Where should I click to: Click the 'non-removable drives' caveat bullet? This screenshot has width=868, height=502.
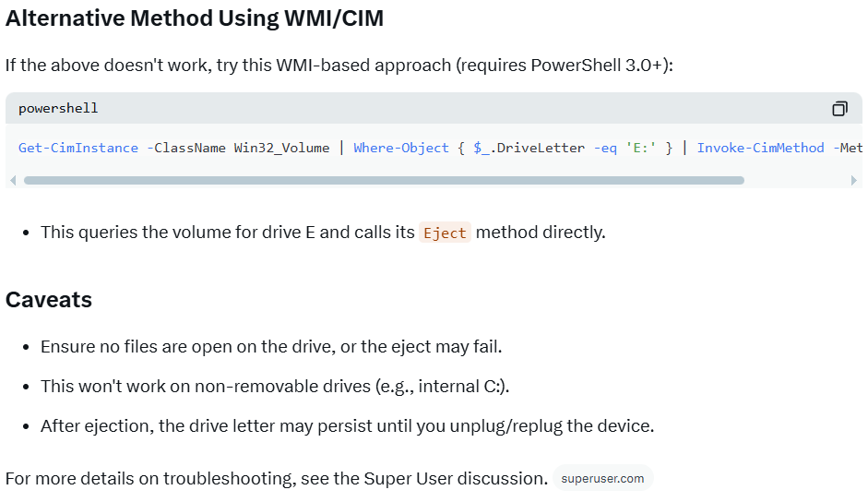coord(275,387)
